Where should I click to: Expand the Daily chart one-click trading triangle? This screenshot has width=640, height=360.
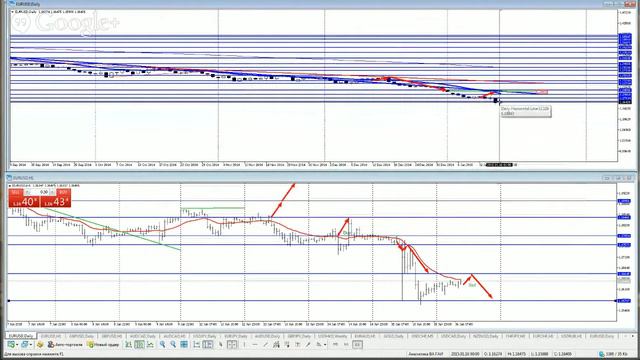click(12, 12)
